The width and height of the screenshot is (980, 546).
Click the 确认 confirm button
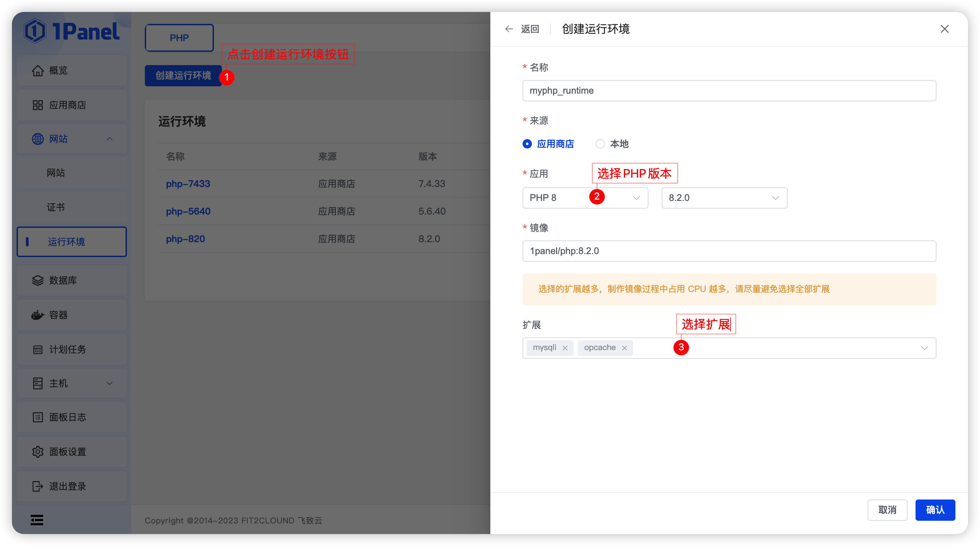tap(935, 510)
